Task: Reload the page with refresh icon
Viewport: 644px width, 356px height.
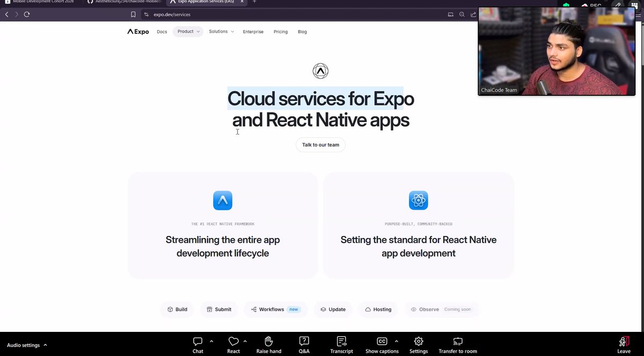Action: [x=27, y=14]
